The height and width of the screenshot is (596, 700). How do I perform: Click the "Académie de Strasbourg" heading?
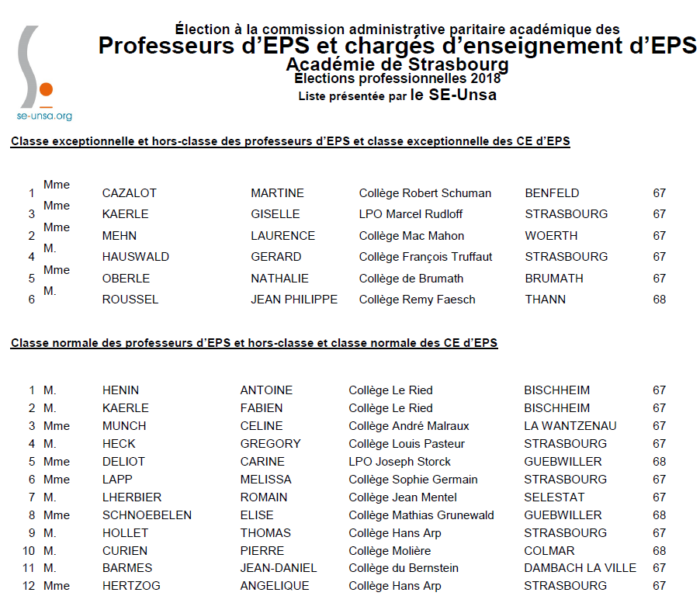click(x=397, y=64)
